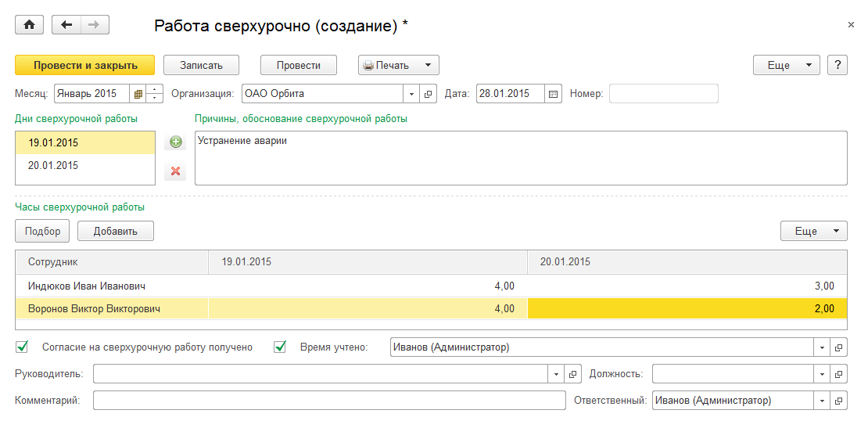Viewport: 868px width, 421px height.
Task: Open month selector icon in Месяц field
Action: [x=138, y=94]
